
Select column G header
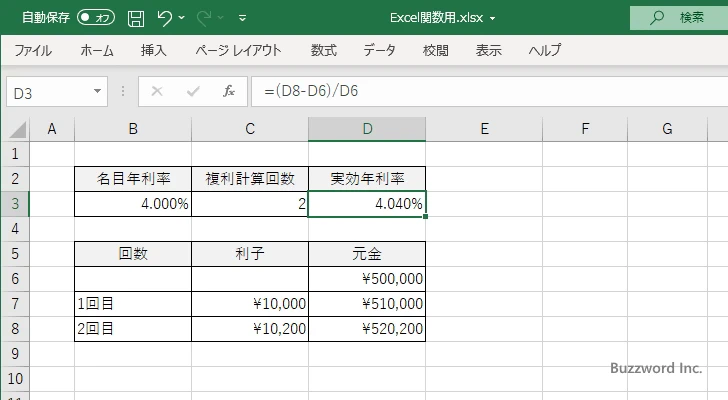coord(667,129)
